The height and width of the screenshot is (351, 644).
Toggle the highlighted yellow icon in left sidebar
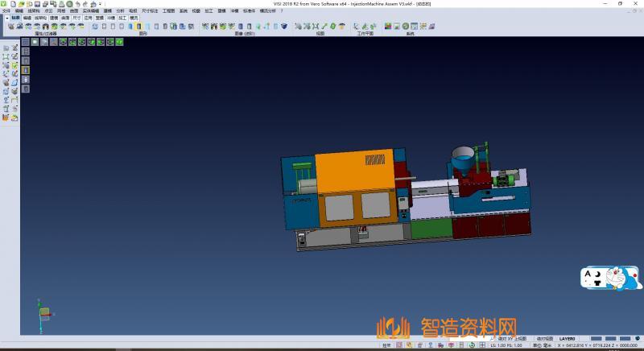[x=25, y=70]
